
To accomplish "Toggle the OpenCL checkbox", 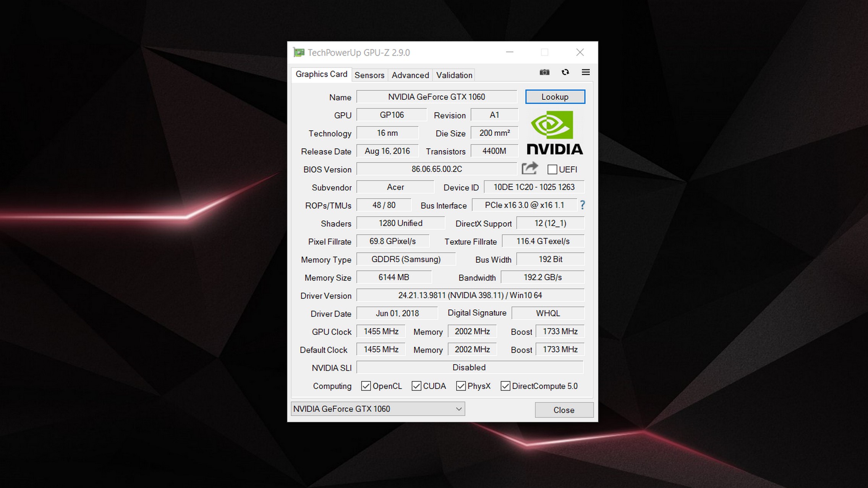I will click(x=366, y=386).
